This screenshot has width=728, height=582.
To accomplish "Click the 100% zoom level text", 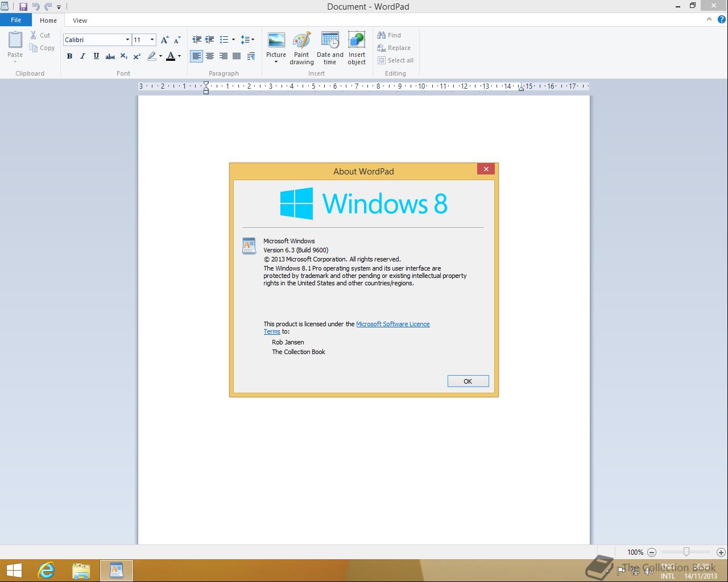I will pyautogui.click(x=635, y=552).
